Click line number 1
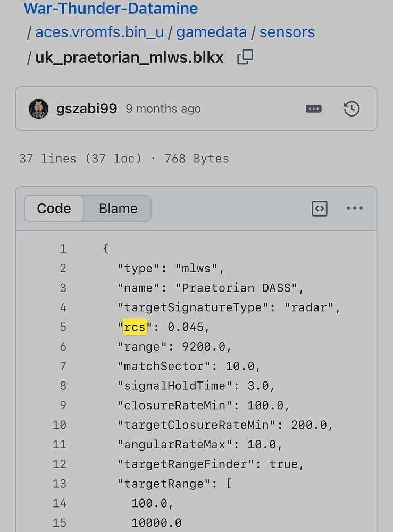The height and width of the screenshot is (532, 393). coord(63,248)
